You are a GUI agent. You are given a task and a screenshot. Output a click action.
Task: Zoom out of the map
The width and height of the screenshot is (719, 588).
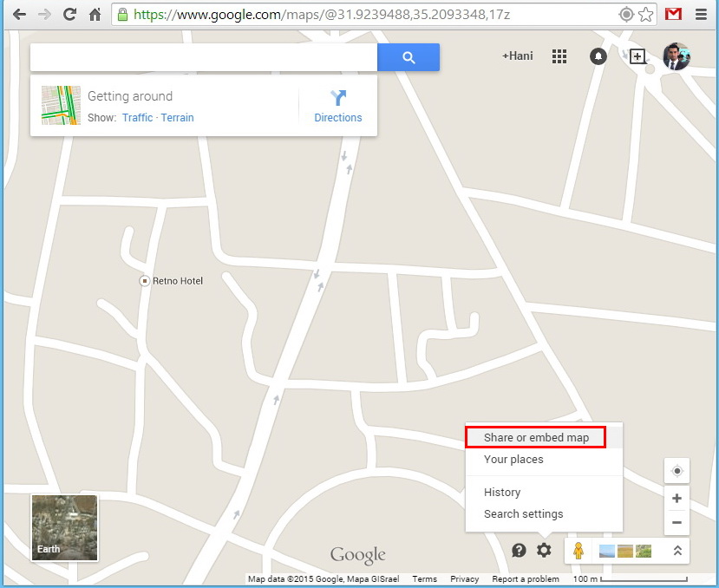[677, 522]
